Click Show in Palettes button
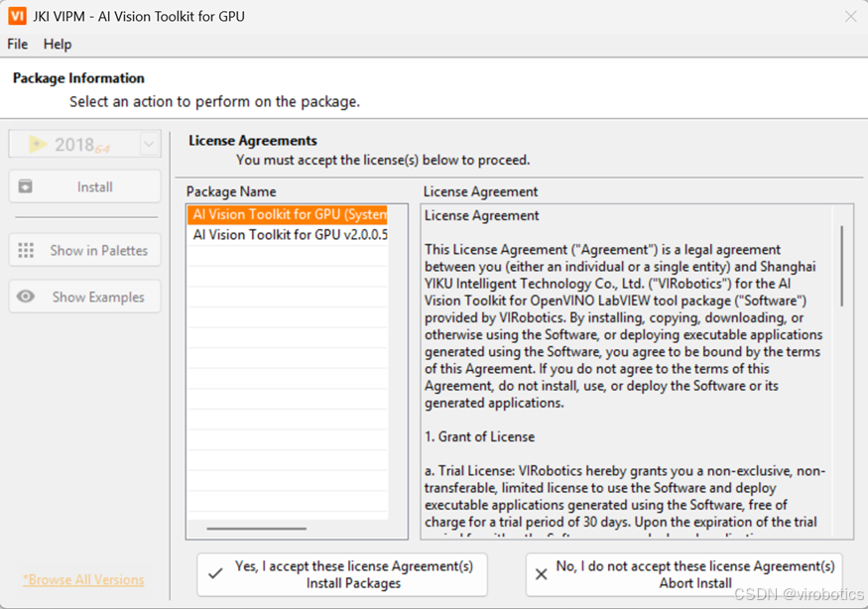Image resolution: width=868 pixels, height=609 pixels. coord(85,250)
